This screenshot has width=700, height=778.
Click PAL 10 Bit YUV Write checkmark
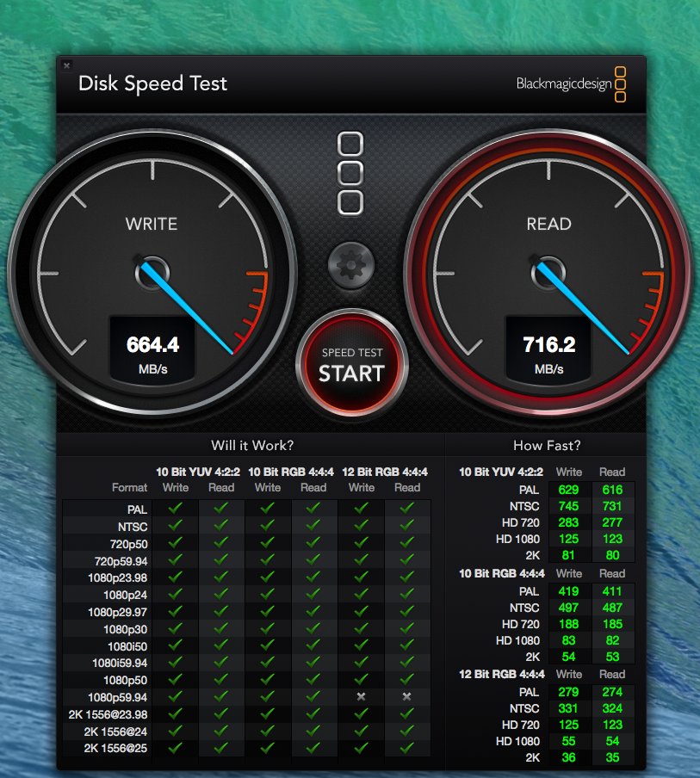pyautogui.click(x=175, y=508)
